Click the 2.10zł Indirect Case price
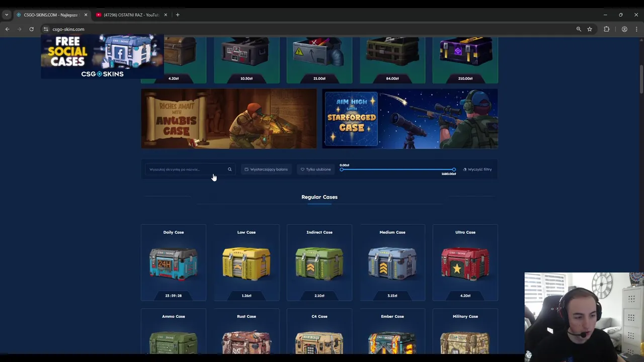 pyautogui.click(x=319, y=296)
